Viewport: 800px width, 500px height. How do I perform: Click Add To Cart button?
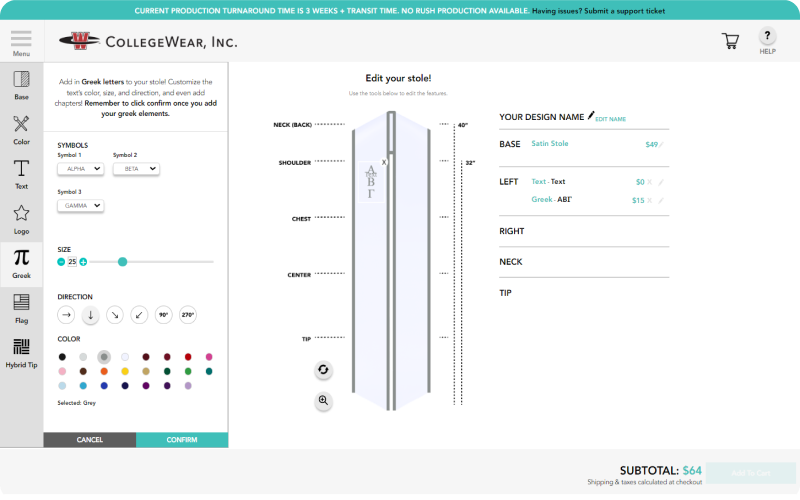click(751, 473)
